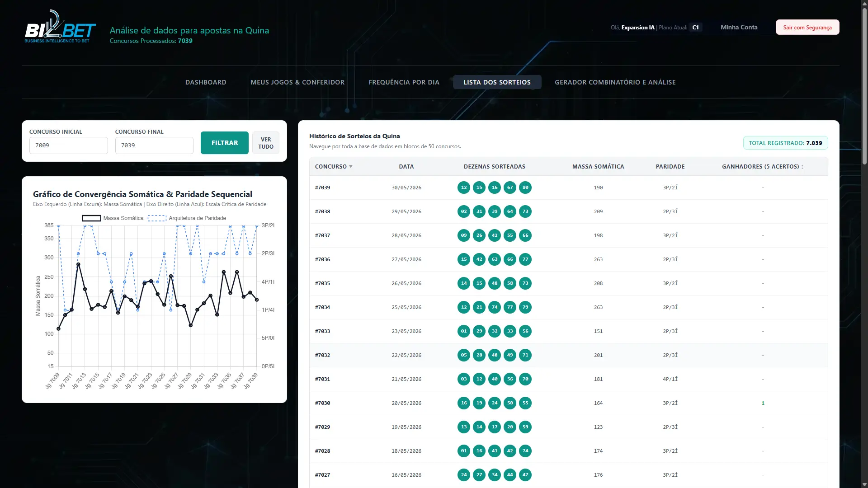Click the FILTRAR button
Screen dimensions: 868x488
click(x=225, y=143)
